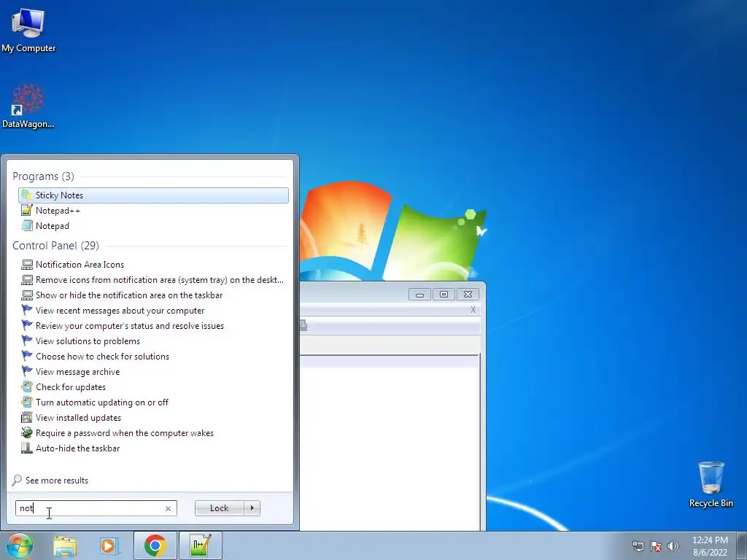Select Require a password when the computer wakes
The image size is (747, 560).
[x=153, y=433]
